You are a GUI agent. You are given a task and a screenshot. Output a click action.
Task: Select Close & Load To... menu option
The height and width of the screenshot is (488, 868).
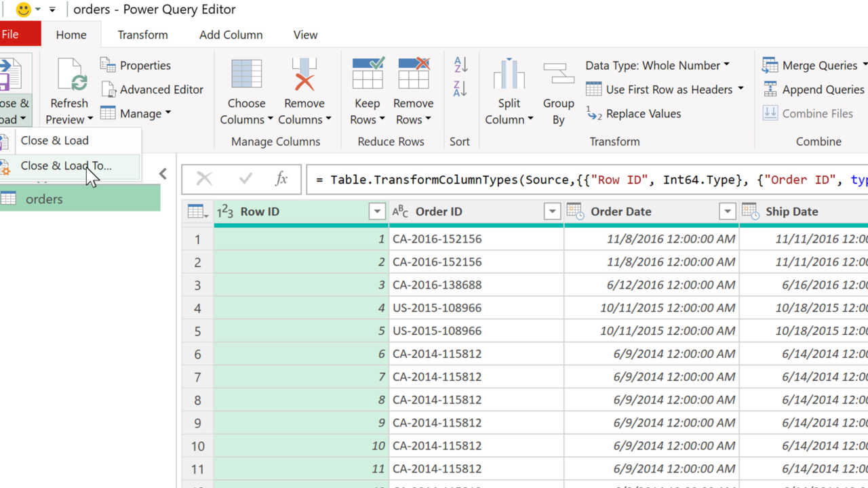[x=66, y=166]
